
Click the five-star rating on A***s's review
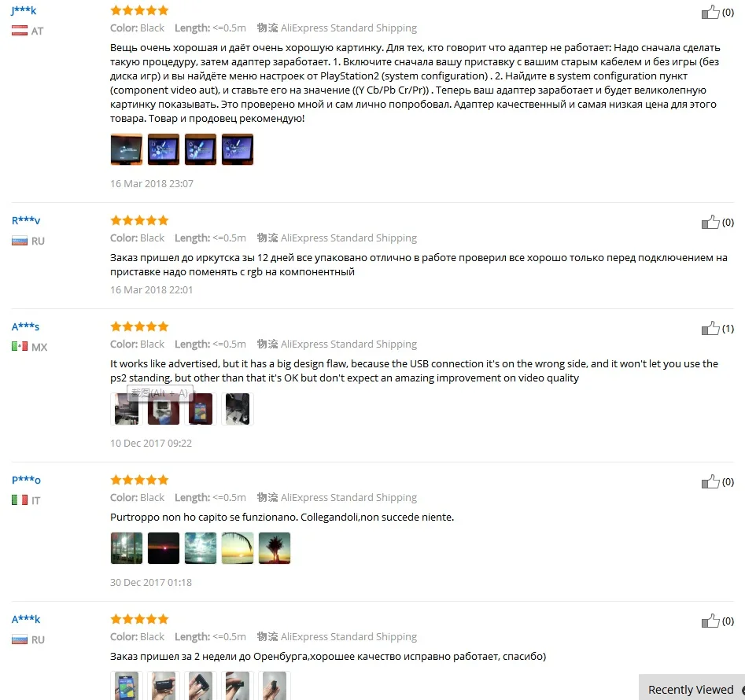pos(140,326)
